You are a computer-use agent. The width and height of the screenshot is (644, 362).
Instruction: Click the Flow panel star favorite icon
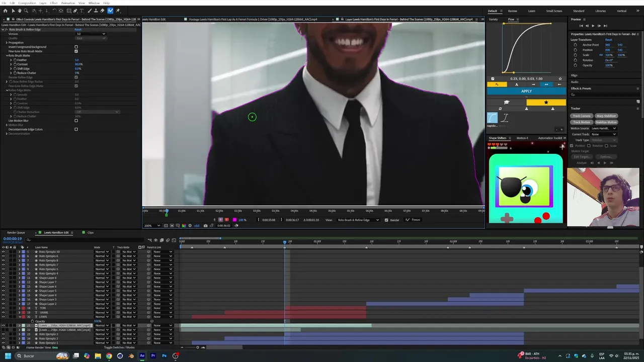[x=560, y=78]
